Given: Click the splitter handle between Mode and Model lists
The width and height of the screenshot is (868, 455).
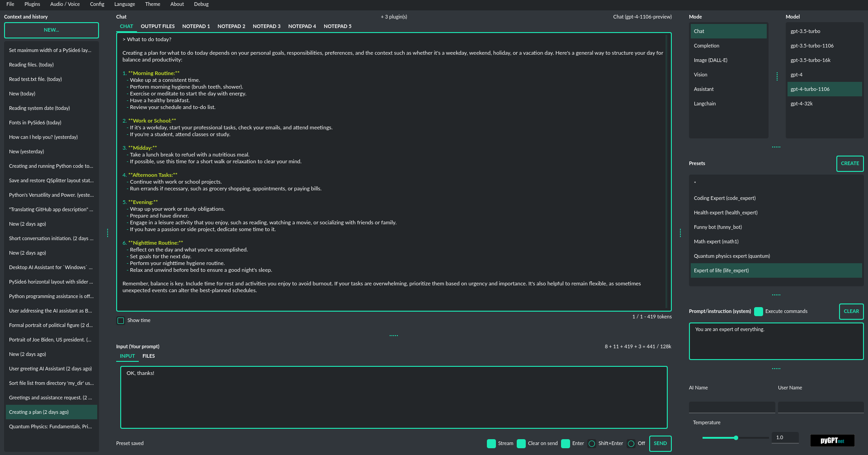Looking at the screenshot, I should coord(777,76).
